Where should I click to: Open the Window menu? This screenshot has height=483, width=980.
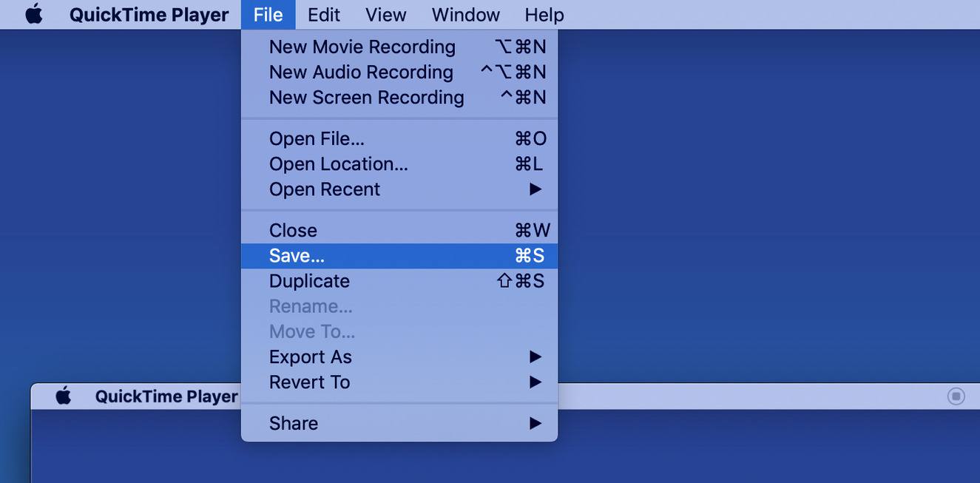pos(465,14)
